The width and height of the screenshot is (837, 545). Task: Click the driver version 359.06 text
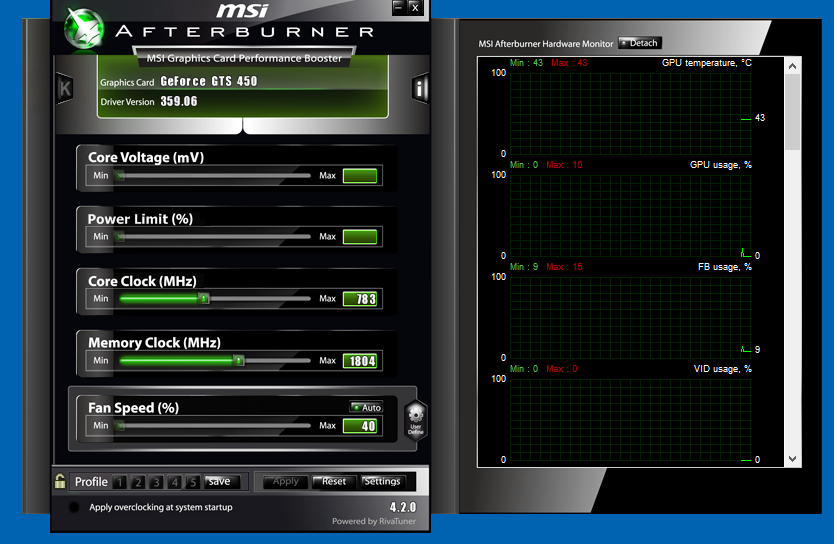(179, 101)
